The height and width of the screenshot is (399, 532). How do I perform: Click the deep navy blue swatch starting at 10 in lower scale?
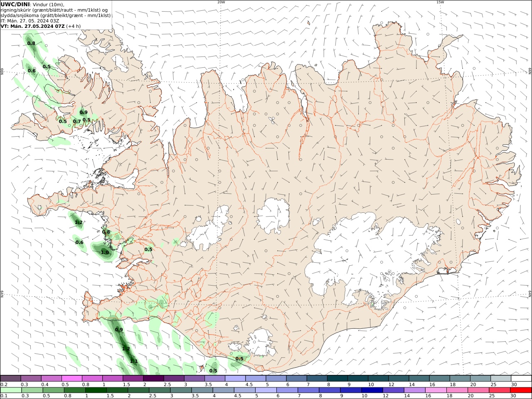(x=372, y=390)
